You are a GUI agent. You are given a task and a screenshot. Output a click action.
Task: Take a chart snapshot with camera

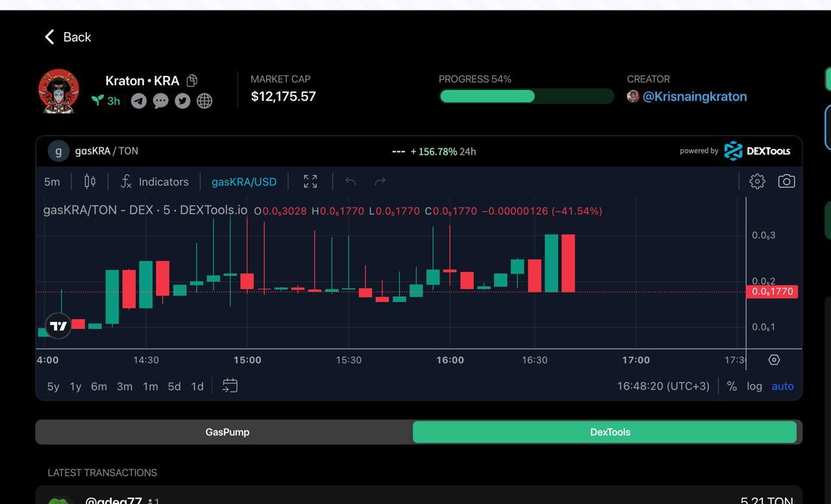click(786, 182)
